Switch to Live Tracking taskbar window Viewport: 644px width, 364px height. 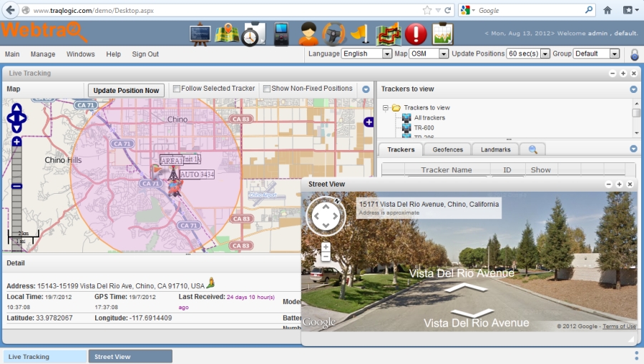[x=45, y=357]
